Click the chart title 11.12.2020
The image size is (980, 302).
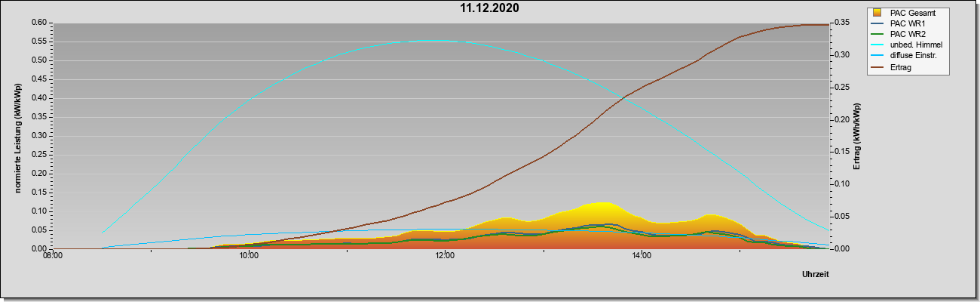click(490, 8)
